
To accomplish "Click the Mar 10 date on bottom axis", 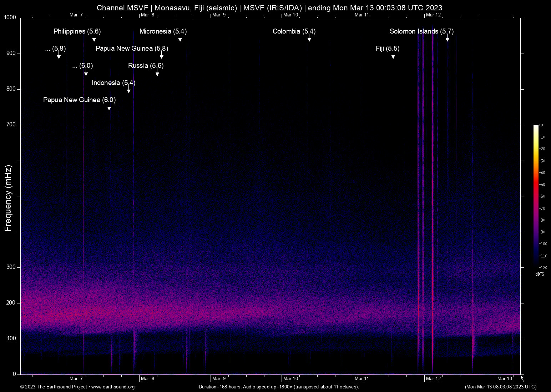I will coord(290,378).
